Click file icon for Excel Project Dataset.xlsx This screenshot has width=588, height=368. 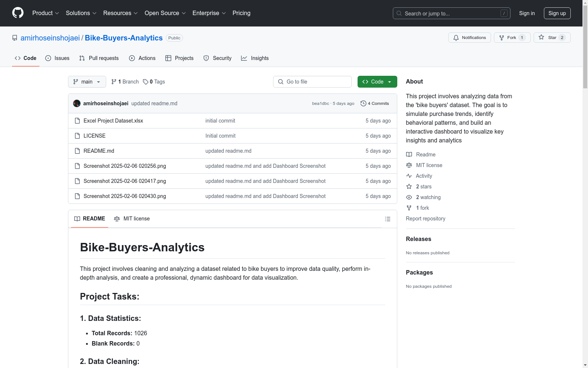[x=77, y=121]
